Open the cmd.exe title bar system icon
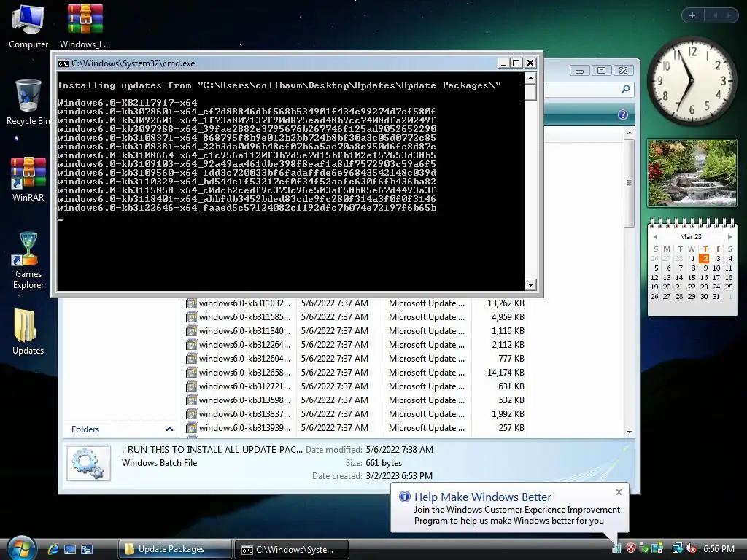The image size is (747, 560). click(63, 63)
